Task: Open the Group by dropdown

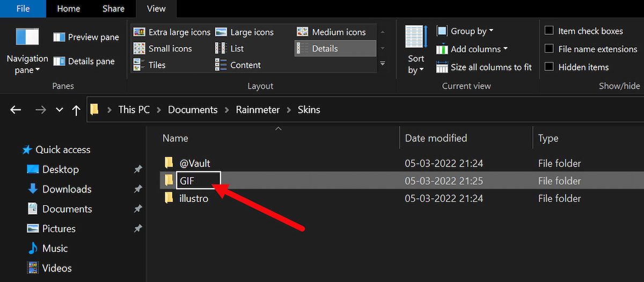Action: click(x=465, y=31)
